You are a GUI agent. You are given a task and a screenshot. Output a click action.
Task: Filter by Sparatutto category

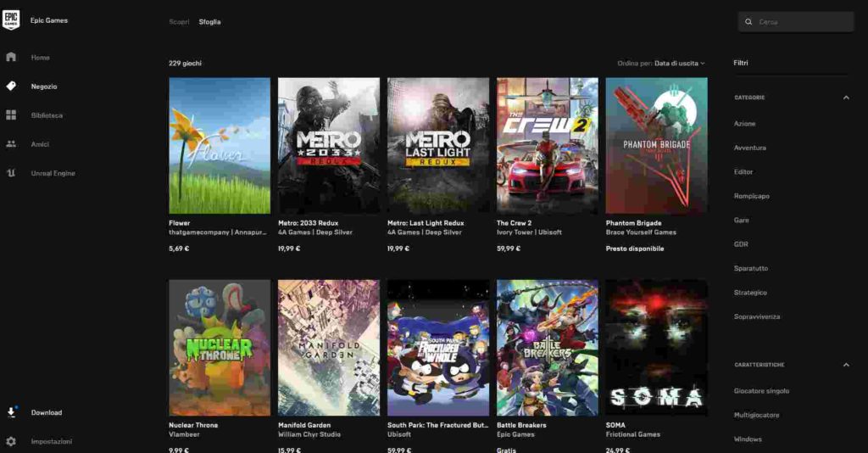click(751, 268)
